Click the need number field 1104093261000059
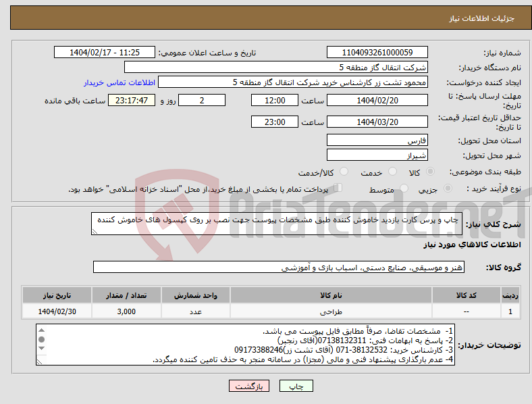 377,52
